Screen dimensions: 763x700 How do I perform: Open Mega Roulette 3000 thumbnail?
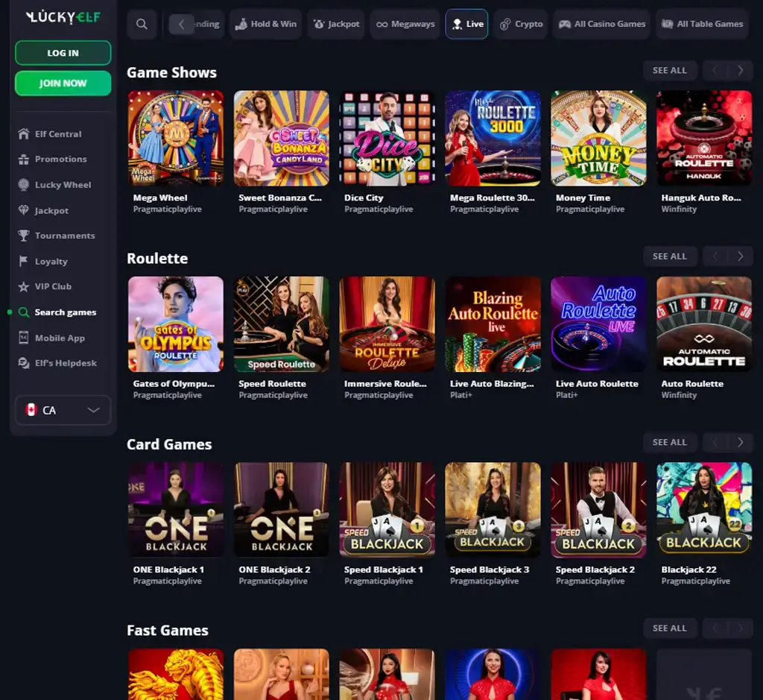pos(493,138)
